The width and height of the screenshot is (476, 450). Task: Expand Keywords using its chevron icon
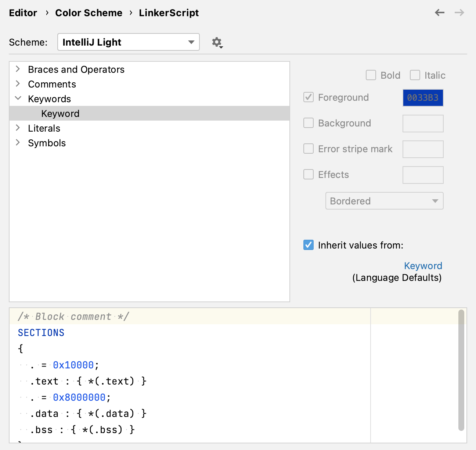click(18, 98)
